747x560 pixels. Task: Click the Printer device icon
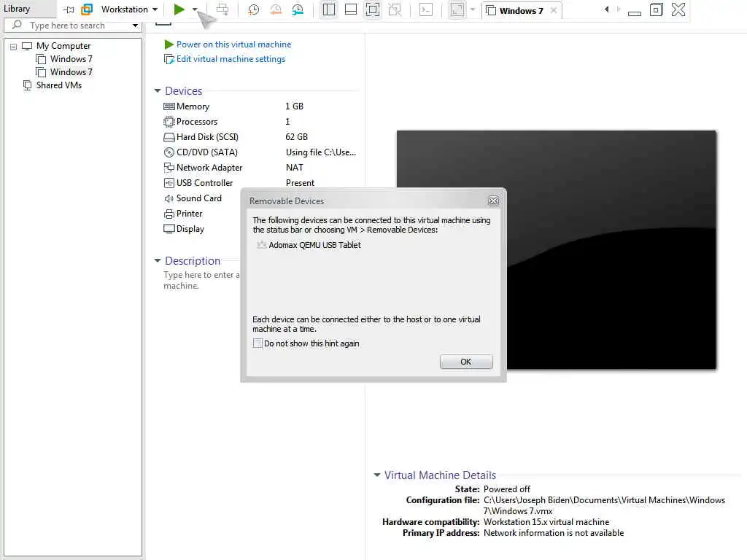point(169,214)
